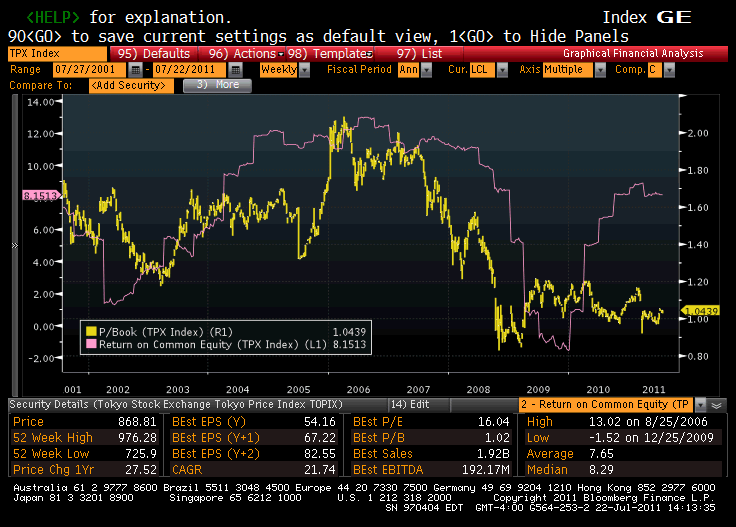Click the 3) More button
Screen dimensions: 736x527
pyautogui.click(x=217, y=85)
